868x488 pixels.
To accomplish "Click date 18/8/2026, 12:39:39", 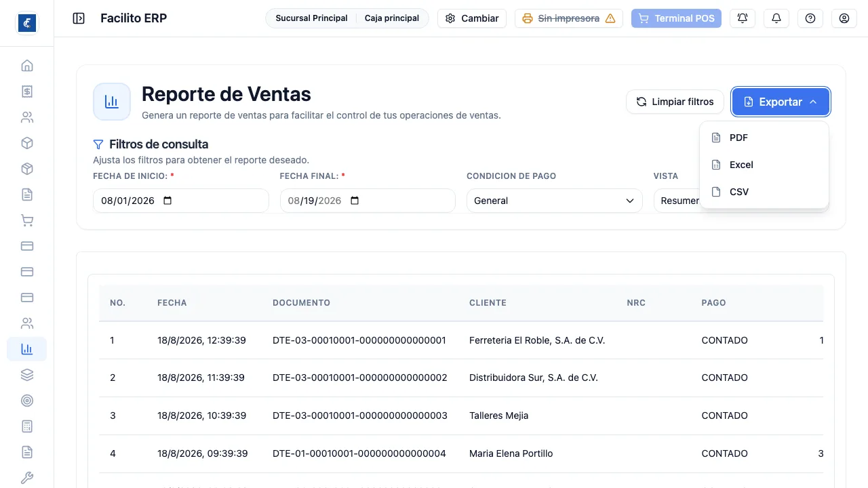I will point(201,340).
